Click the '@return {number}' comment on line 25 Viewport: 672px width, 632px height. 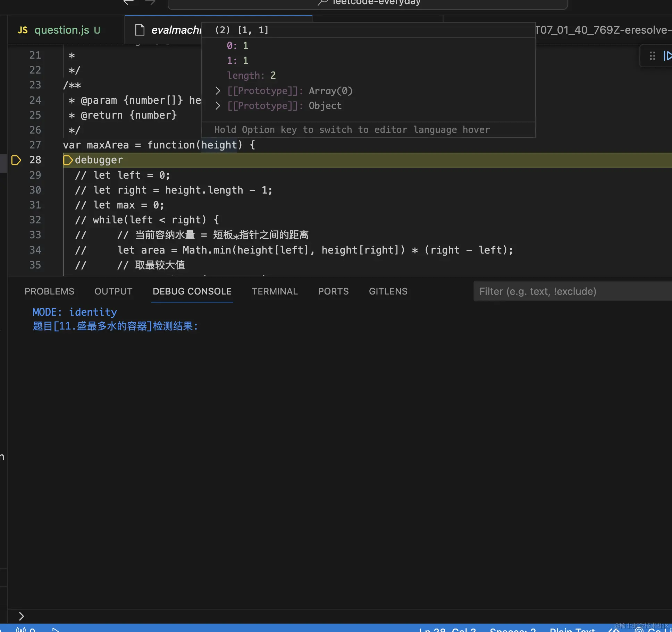pyautogui.click(x=128, y=115)
